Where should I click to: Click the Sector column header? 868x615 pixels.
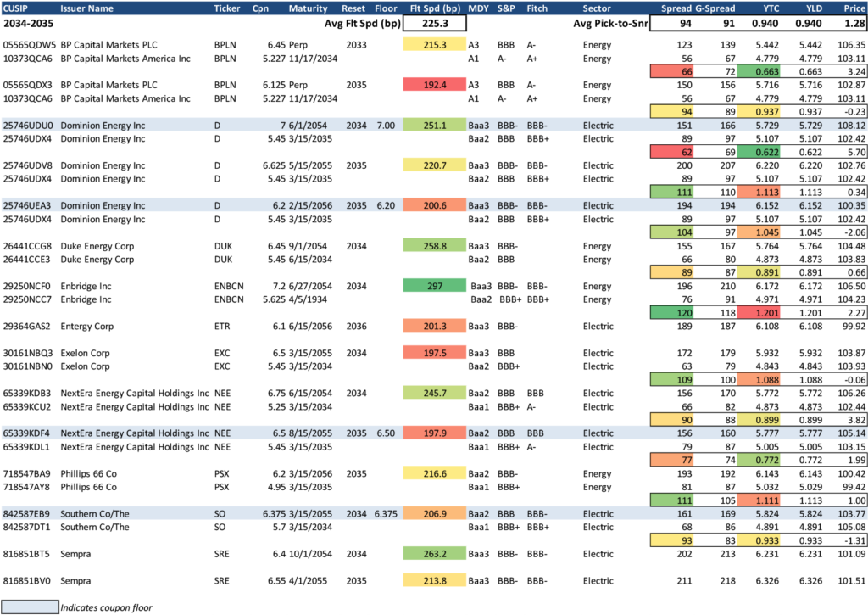pyautogui.click(x=598, y=8)
